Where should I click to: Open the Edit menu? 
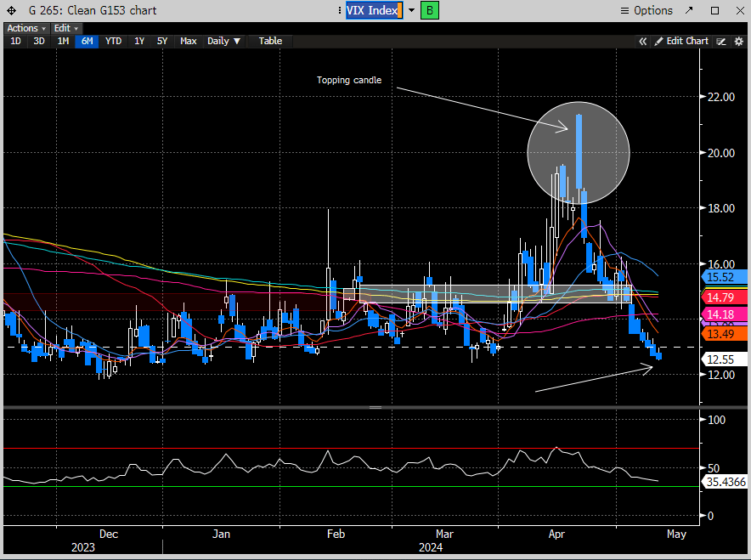[66, 28]
